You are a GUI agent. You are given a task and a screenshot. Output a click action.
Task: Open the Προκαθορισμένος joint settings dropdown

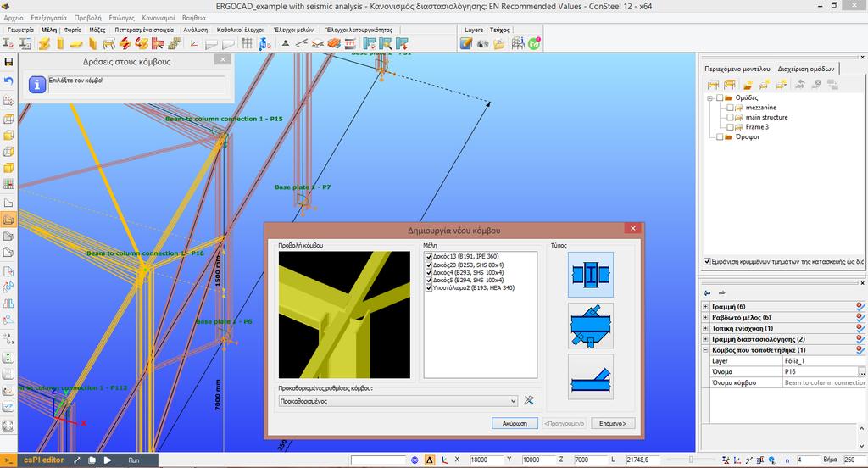[398, 401]
